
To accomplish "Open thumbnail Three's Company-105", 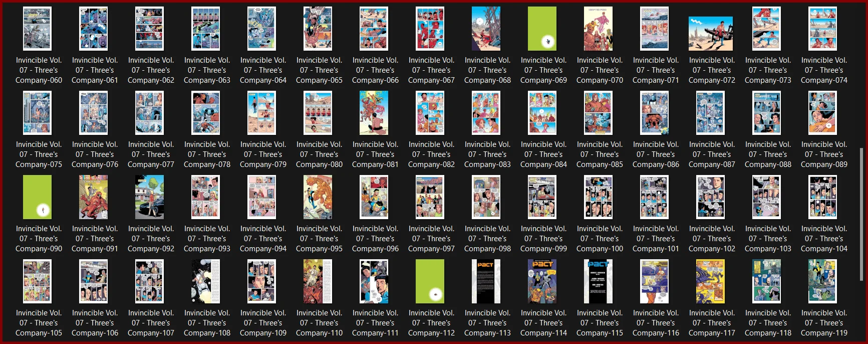I will [37, 281].
